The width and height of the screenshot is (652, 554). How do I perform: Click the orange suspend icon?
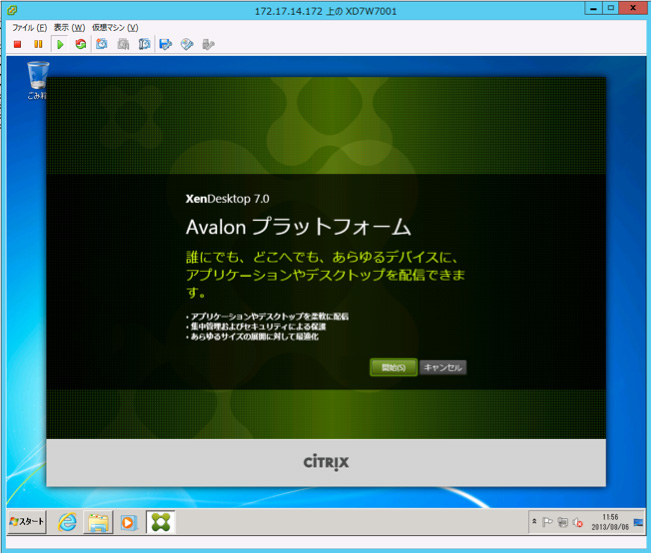(x=38, y=44)
